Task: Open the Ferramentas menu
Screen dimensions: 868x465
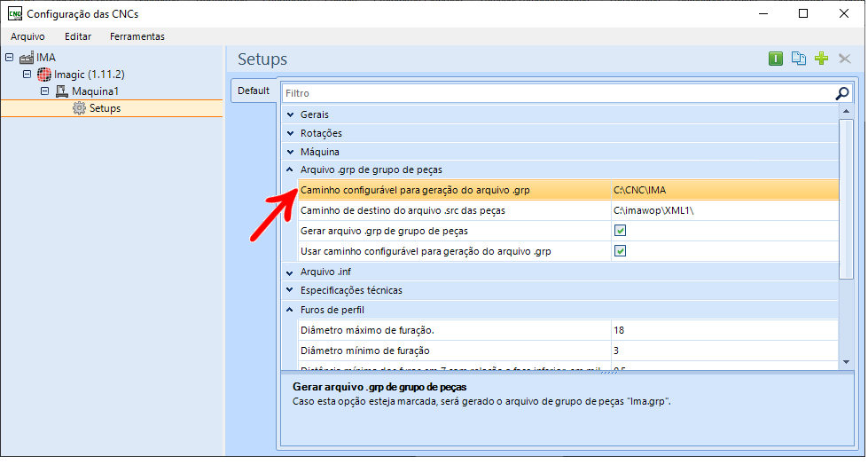Action: click(x=137, y=36)
